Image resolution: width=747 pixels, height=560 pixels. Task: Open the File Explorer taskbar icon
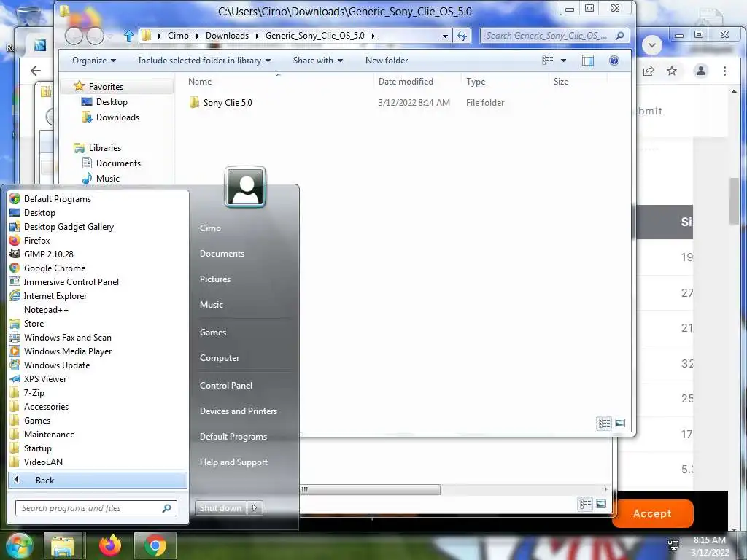(x=63, y=545)
